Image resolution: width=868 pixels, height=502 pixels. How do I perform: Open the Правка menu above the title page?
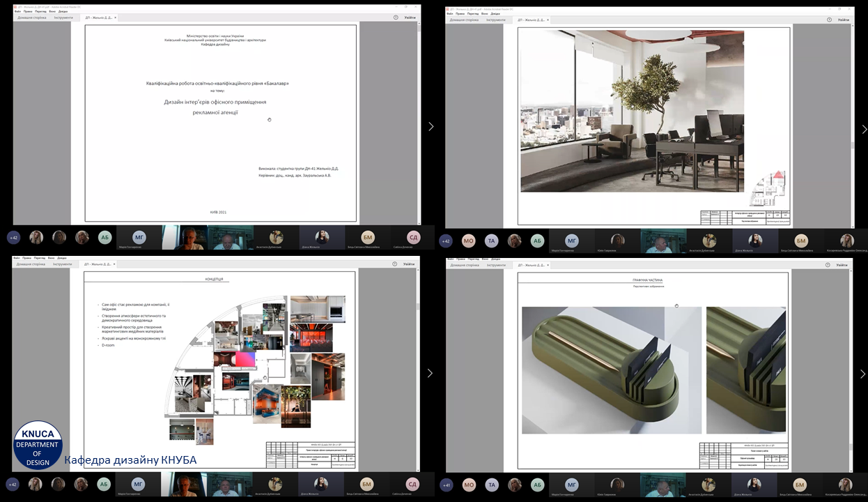29,11
